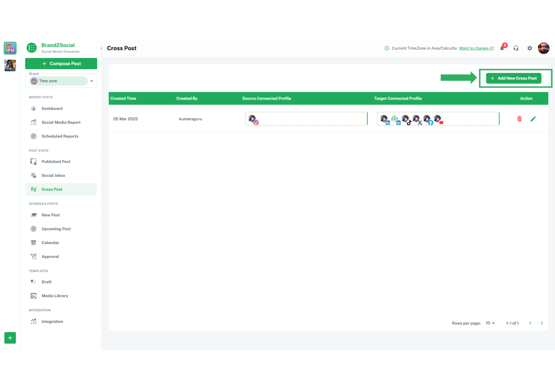Open Social Inbox menu item
The width and height of the screenshot is (555, 392).
tap(53, 175)
